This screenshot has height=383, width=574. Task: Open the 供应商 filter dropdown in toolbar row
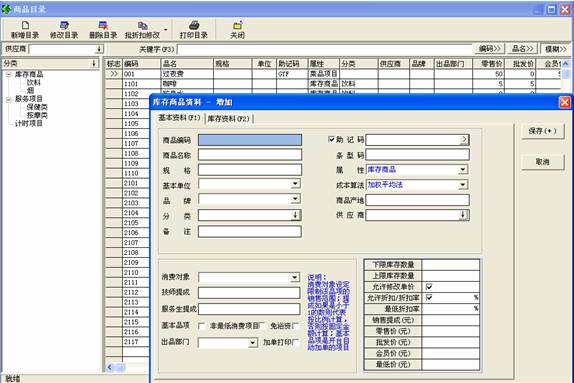tap(99, 49)
